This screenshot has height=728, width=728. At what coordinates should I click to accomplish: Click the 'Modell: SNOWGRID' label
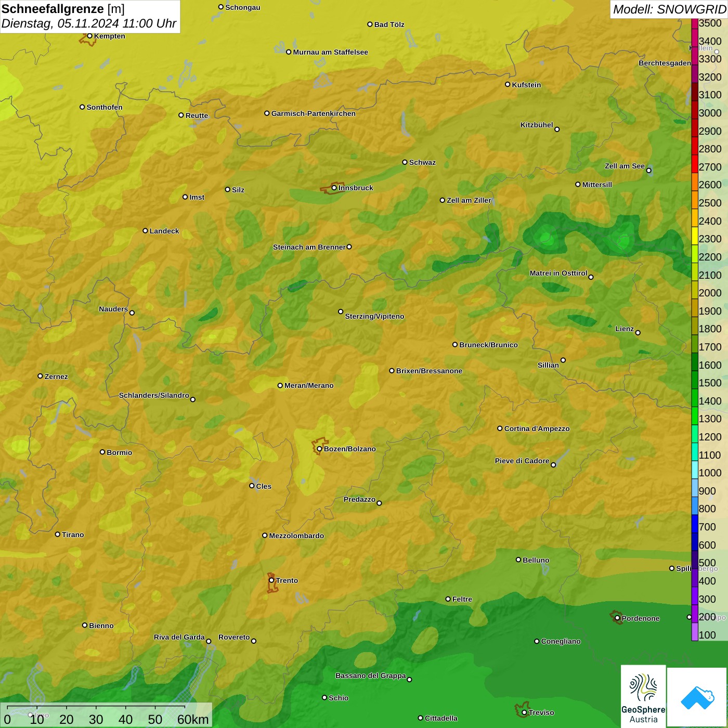click(x=669, y=9)
